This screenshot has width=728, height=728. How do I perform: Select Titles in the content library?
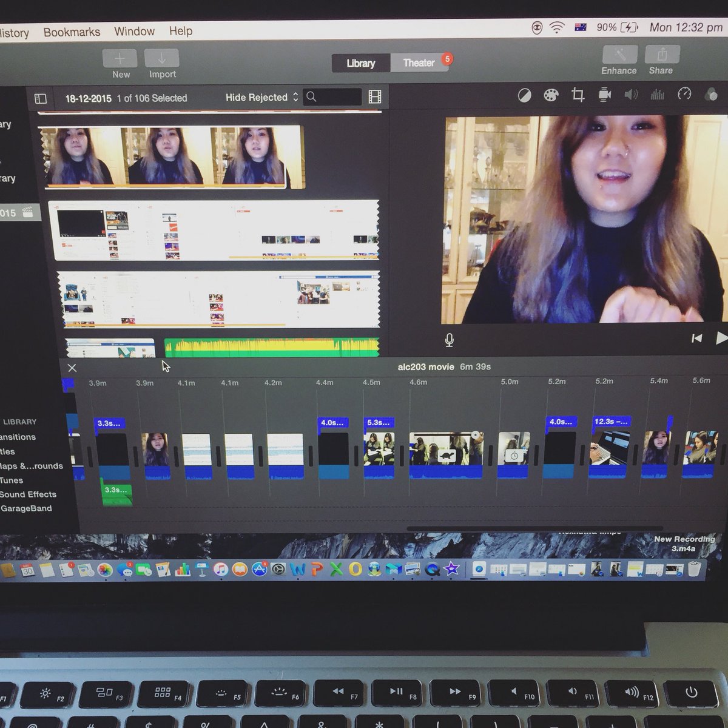(x=7, y=451)
